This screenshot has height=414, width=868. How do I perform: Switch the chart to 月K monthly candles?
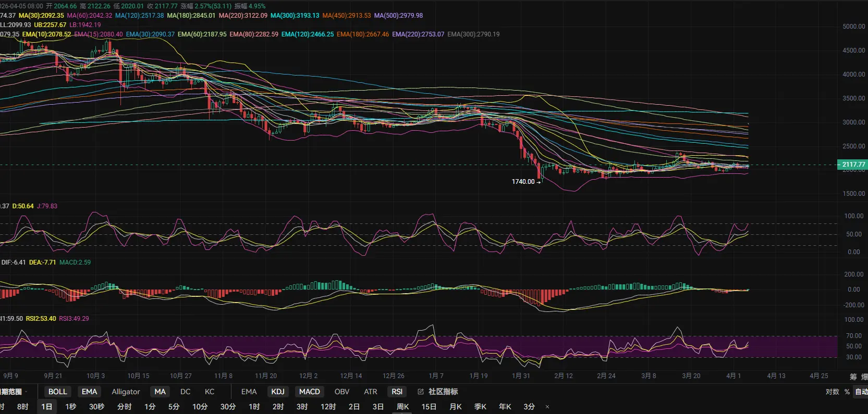click(456, 407)
